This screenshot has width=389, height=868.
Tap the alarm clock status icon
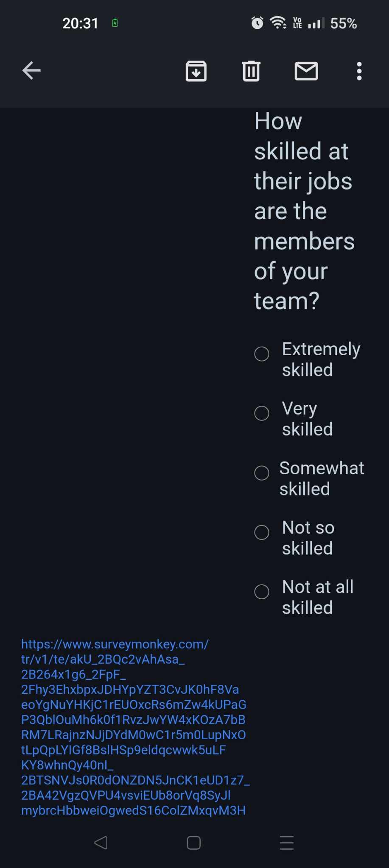(257, 23)
